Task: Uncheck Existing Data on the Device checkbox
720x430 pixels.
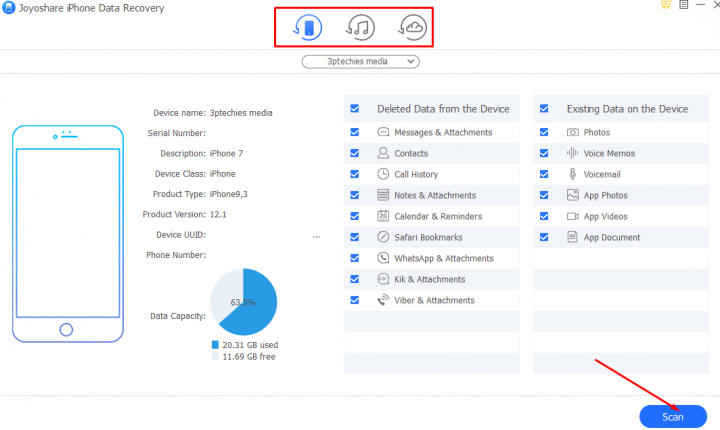Action: [544, 108]
